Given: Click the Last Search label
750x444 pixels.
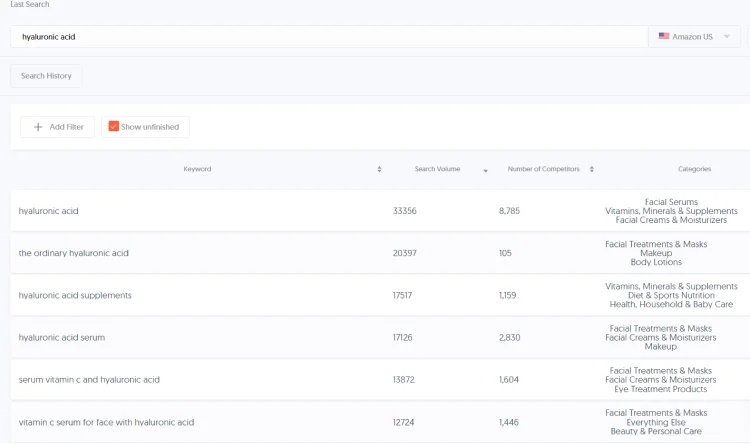Looking at the screenshot, I should click(30, 4).
